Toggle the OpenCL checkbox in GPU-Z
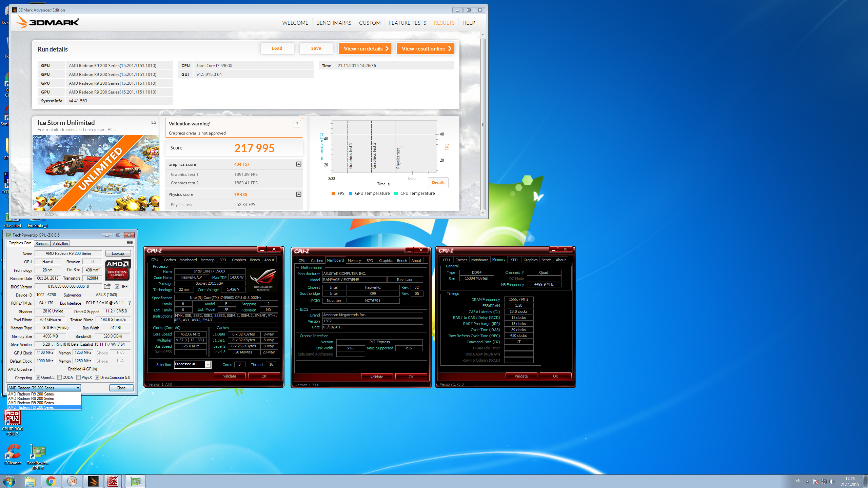Image resolution: width=868 pixels, height=488 pixels. point(38,377)
